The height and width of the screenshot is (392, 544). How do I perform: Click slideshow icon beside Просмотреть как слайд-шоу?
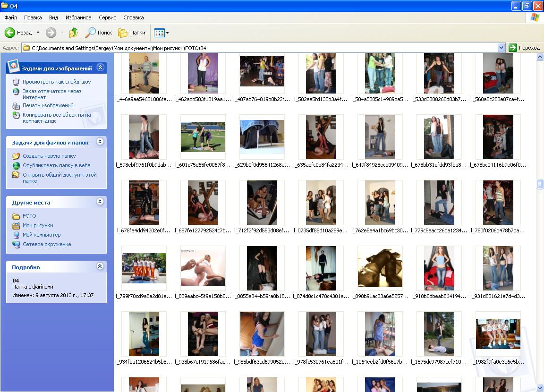click(x=16, y=82)
